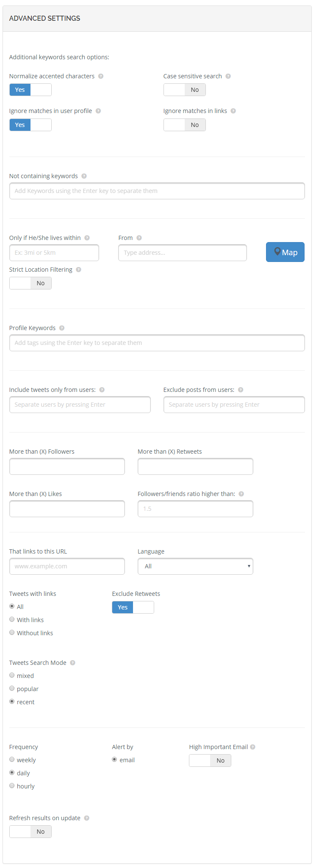This screenshot has height=868, width=316.
Task: Enable the Case sensitive search switch
Action: click(185, 90)
